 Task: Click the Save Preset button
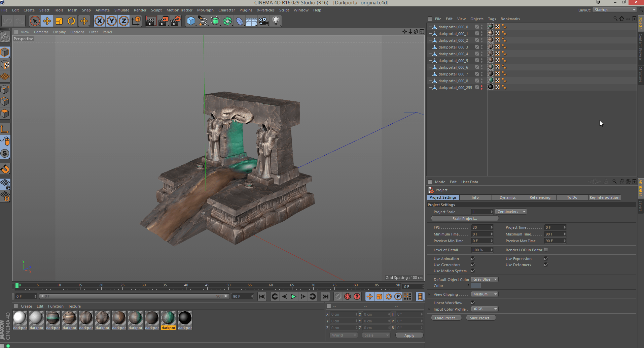481,318
